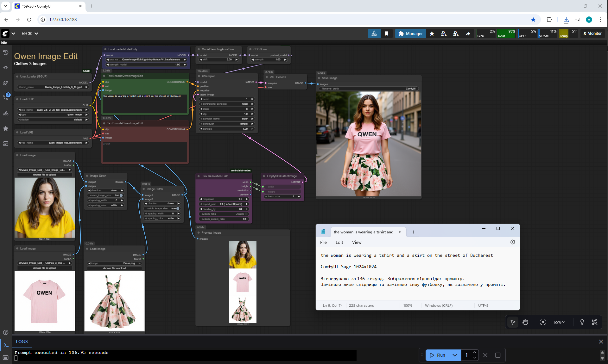Screen dimensions: 608x364
Task: Click the Manager button
Action: (x=410, y=34)
